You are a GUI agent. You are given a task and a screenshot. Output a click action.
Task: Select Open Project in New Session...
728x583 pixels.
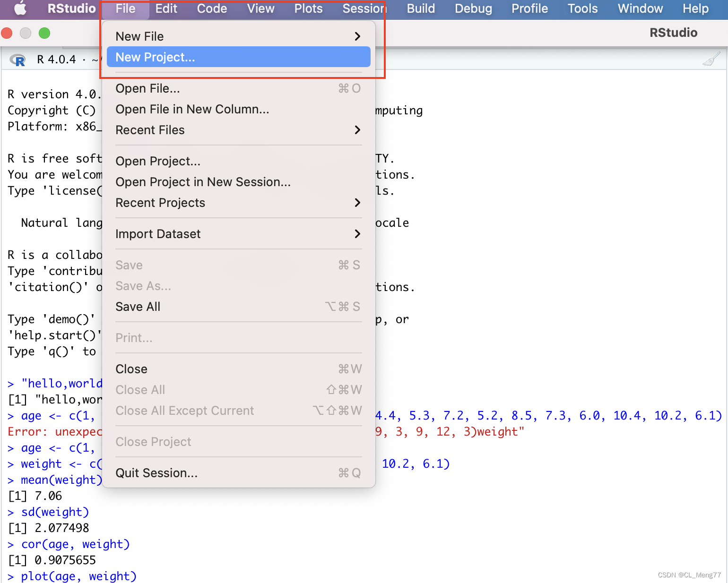click(239, 182)
